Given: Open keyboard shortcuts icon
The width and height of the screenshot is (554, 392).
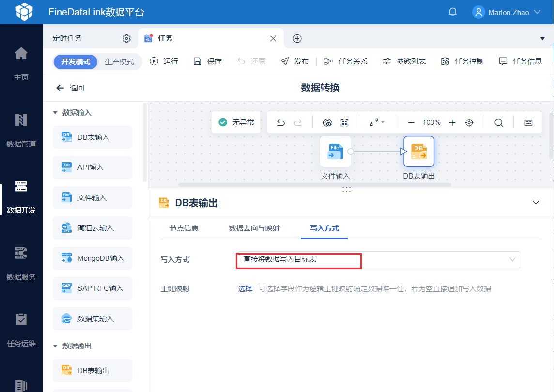Looking at the screenshot, I should (x=528, y=122).
